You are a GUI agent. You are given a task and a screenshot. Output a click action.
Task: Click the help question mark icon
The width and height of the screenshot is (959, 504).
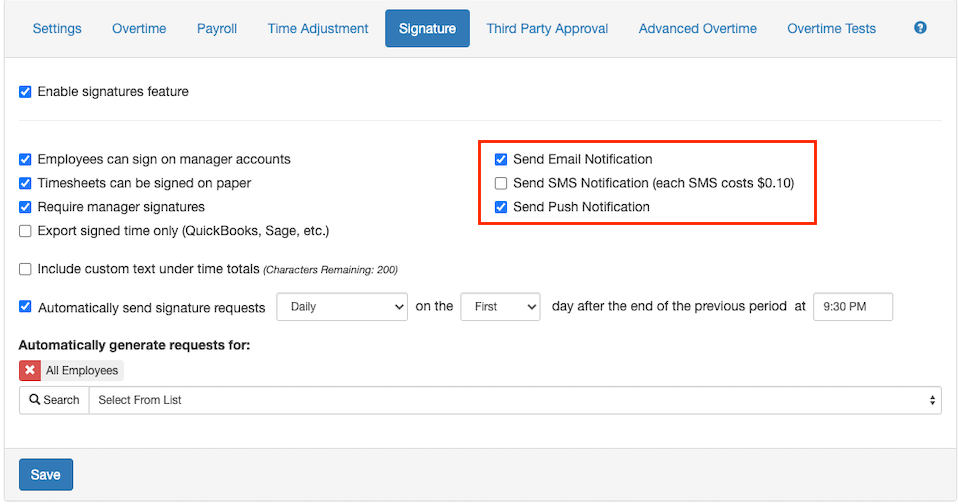click(920, 28)
